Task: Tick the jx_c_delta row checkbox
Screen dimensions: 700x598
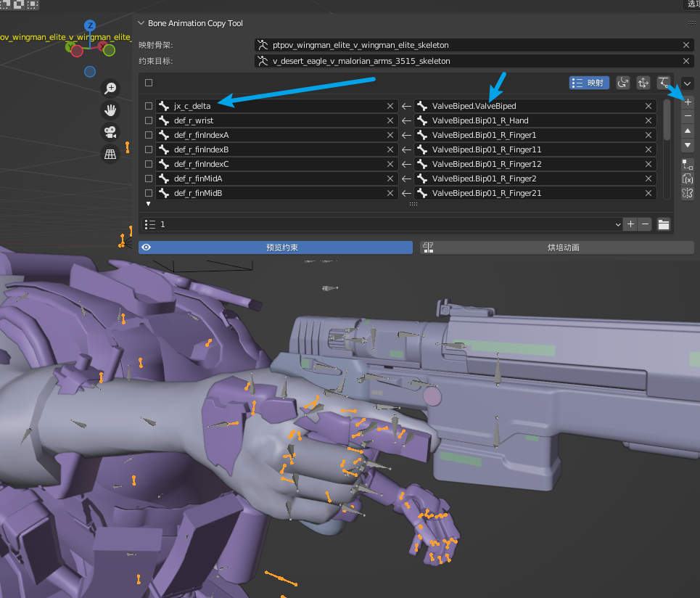Action: pos(149,106)
